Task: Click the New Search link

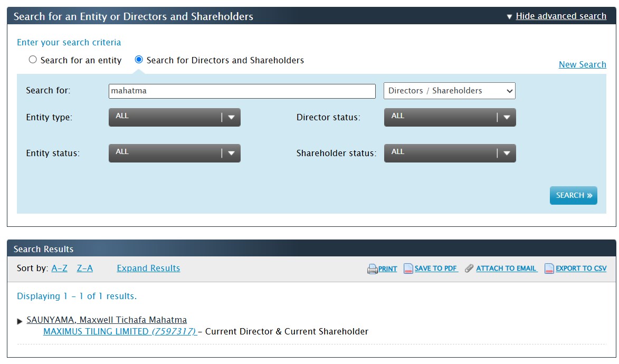Action: 582,64
